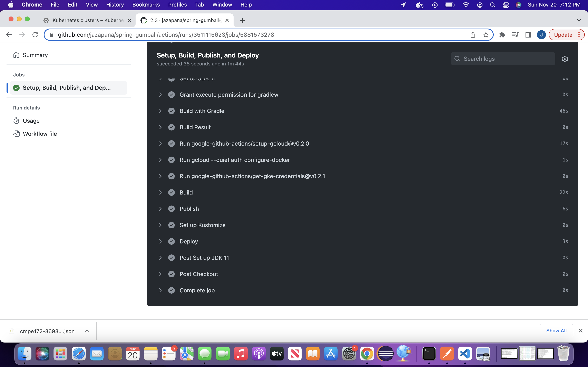This screenshot has width=588, height=367.
Task: Open the Usage page in Run details
Action: pos(31,121)
